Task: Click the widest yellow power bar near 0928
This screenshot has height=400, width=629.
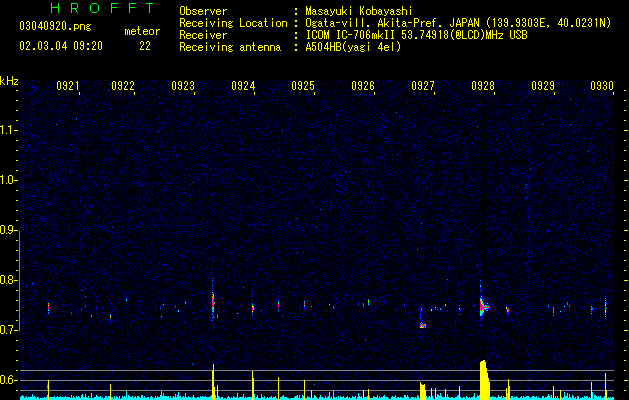Action: point(485,379)
